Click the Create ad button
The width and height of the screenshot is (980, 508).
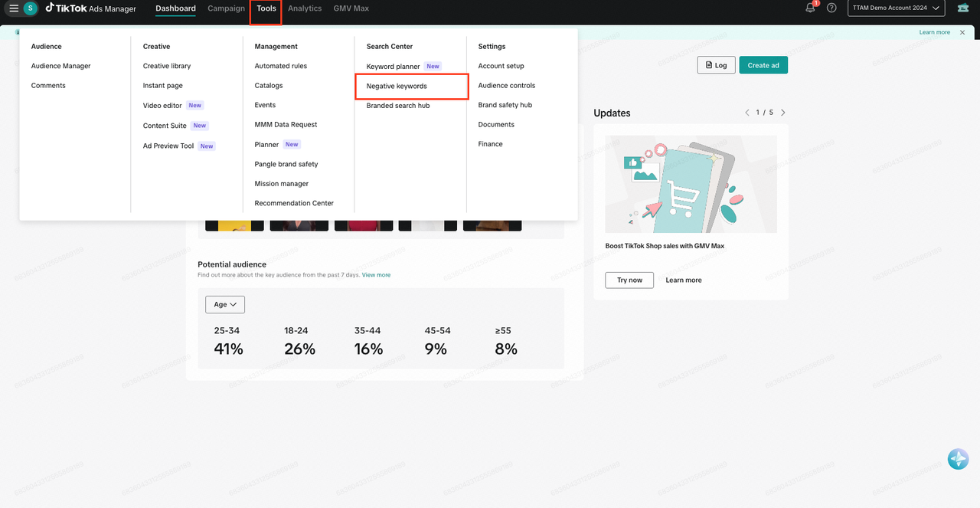coord(763,65)
